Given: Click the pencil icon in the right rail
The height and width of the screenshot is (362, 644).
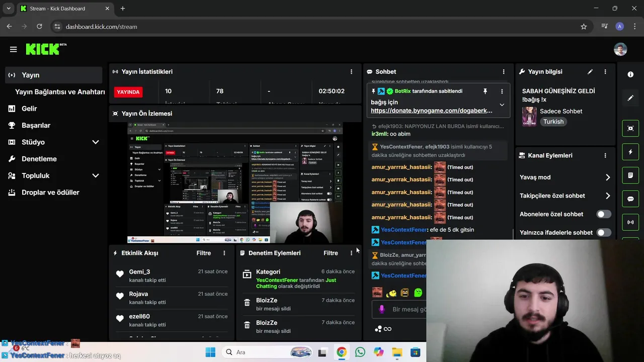Looking at the screenshot, I should (630, 98).
